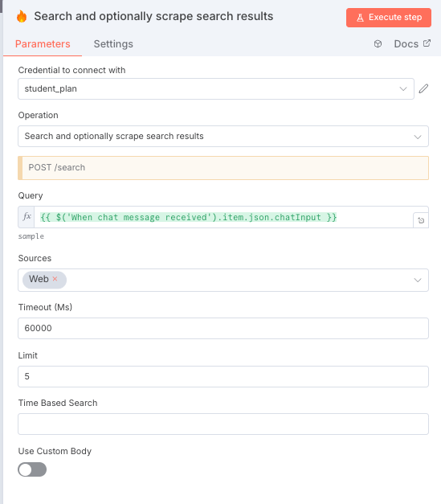This screenshot has width=441, height=504.
Task: Click the external link icon next to Docs
Action: click(427, 43)
